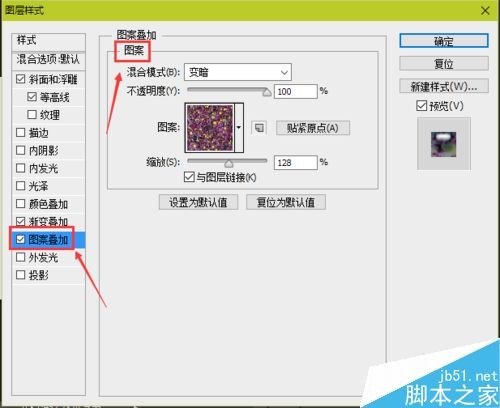Click the purple pattern swatch
Viewport: 500px width, 408px height.
[x=210, y=128]
